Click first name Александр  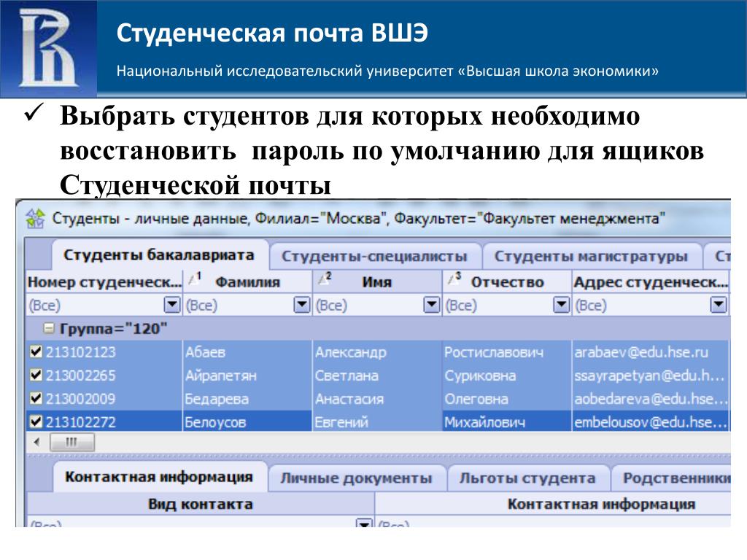[x=351, y=352]
